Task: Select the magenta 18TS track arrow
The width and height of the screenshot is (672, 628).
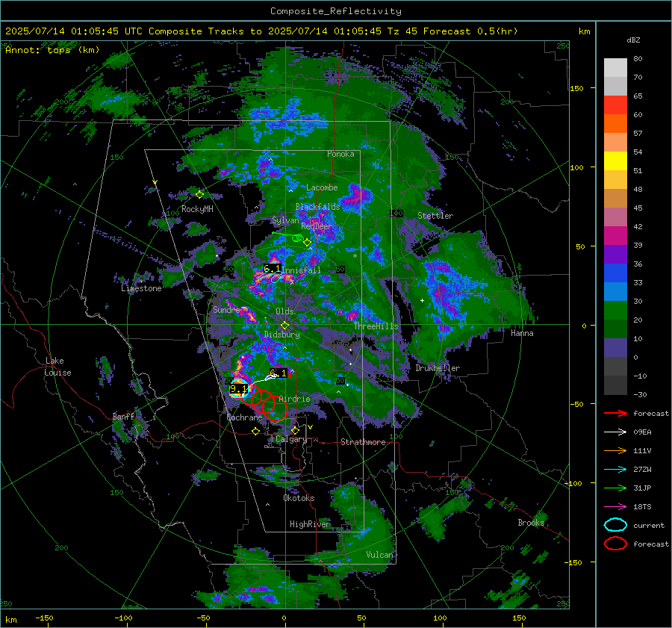Action: [x=615, y=507]
